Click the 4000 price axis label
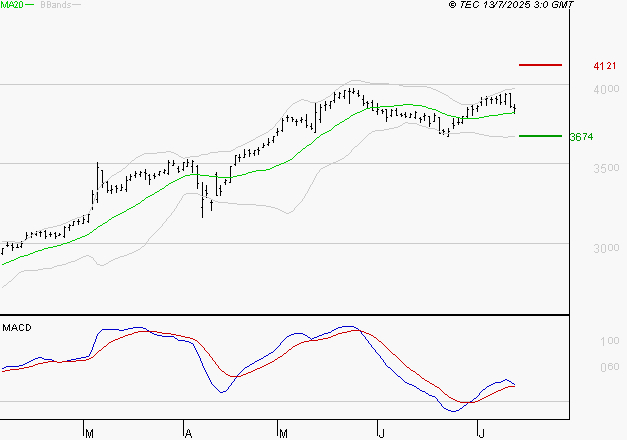 [x=606, y=89]
